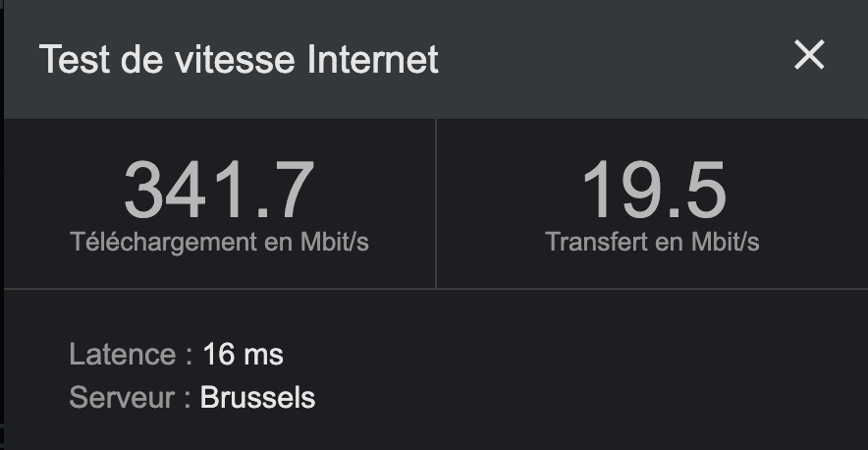
Task: Select the 16 ms latency value
Action: point(243,355)
